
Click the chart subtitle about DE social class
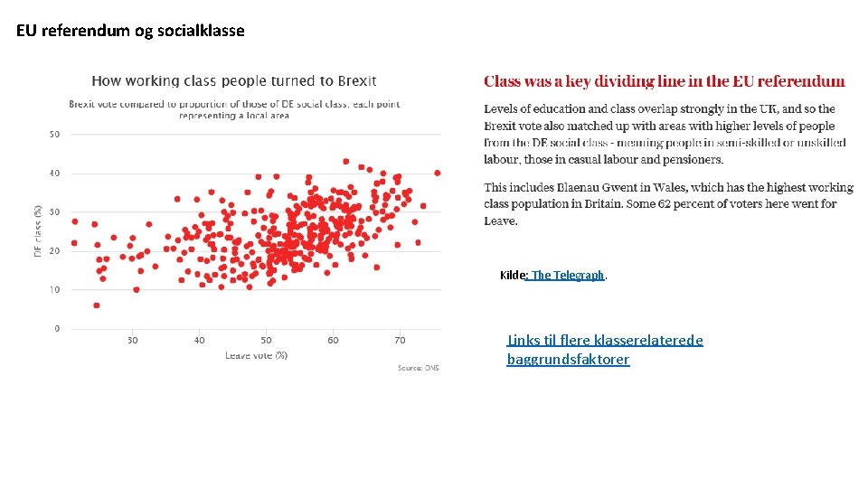tap(234, 109)
